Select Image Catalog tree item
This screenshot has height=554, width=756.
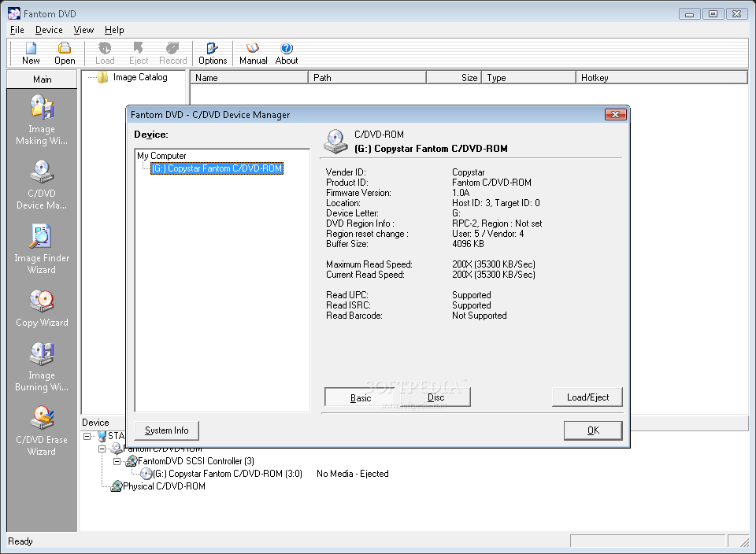pyautogui.click(x=140, y=77)
